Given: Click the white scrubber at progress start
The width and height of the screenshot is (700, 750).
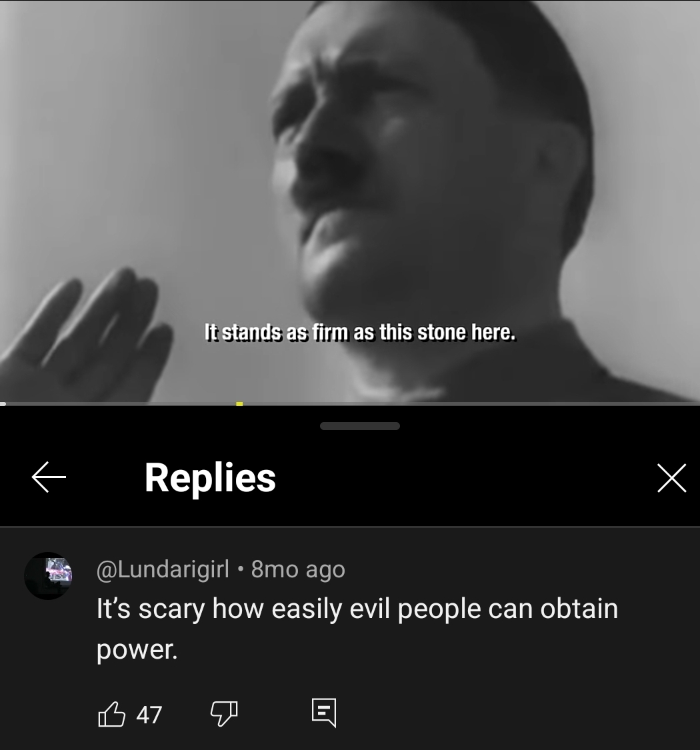Looking at the screenshot, I should point(3,404).
